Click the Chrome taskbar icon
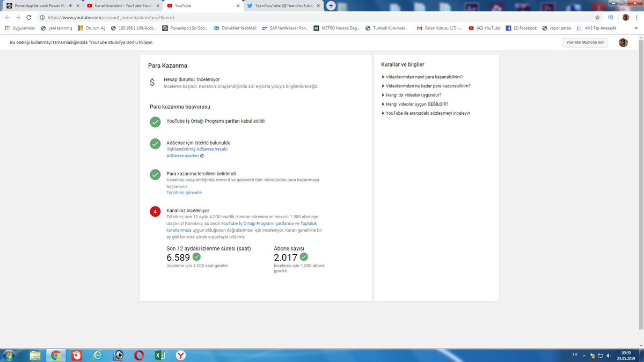Screen dimensions: 644x362 tap(56, 355)
